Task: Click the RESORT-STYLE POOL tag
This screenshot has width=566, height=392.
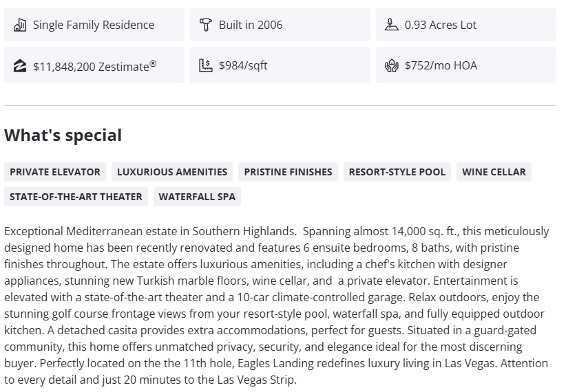Action: 397,172
